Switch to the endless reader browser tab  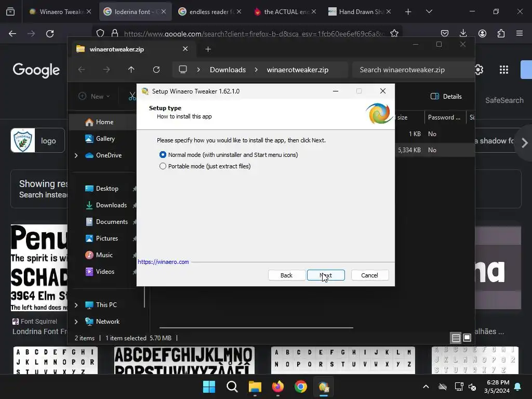click(x=210, y=11)
